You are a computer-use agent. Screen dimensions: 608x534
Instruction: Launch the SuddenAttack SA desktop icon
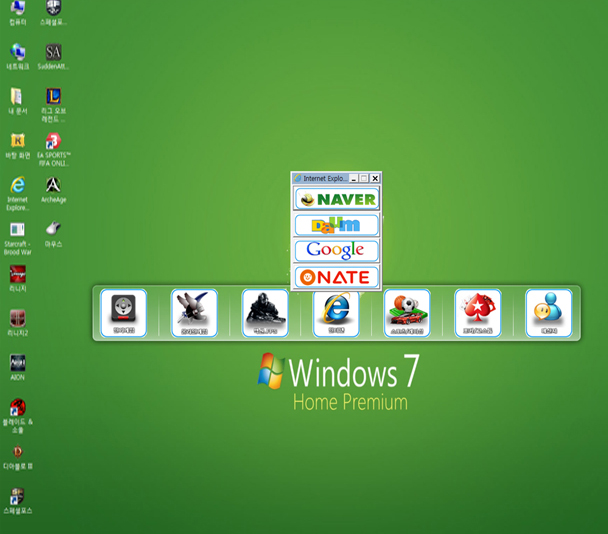[x=54, y=57]
